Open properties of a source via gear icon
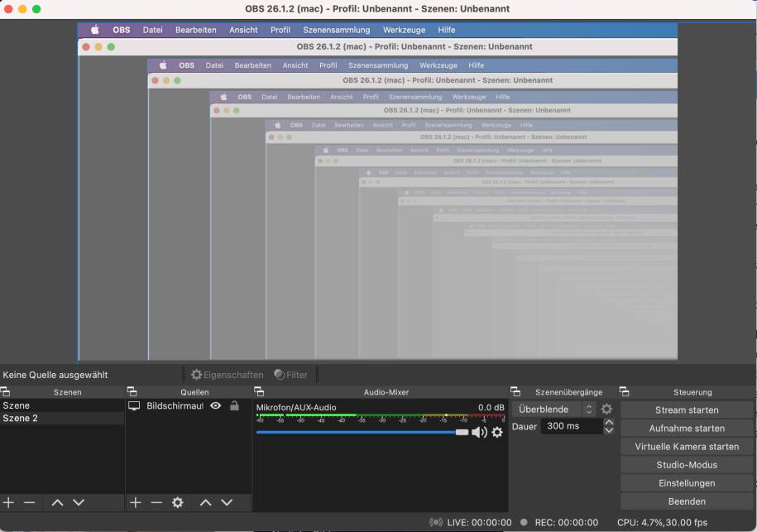Screen dimensions: 757x532 coord(178,502)
